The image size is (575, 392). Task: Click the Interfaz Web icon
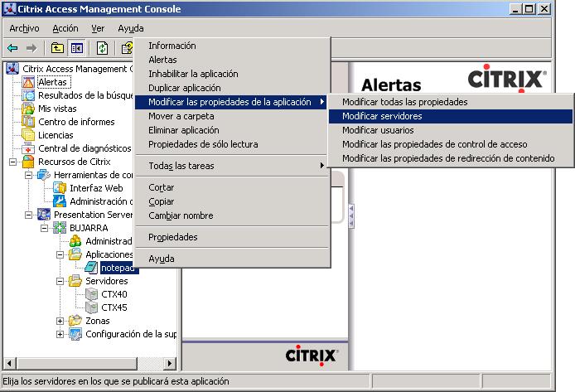[60, 188]
